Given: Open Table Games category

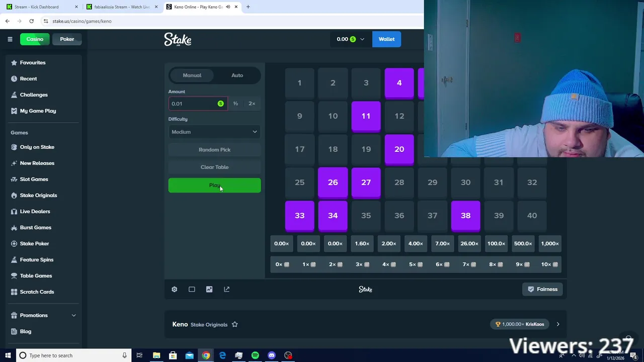Looking at the screenshot, I should (36, 276).
